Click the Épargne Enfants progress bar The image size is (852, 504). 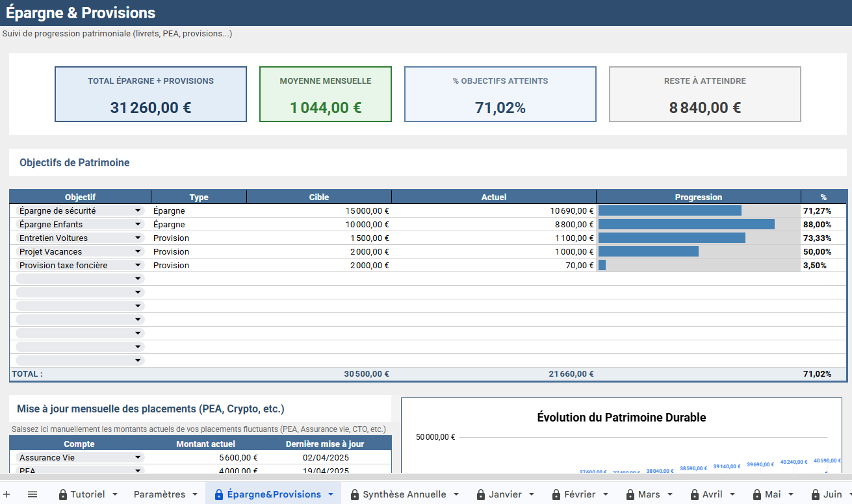tap(686, 225)
